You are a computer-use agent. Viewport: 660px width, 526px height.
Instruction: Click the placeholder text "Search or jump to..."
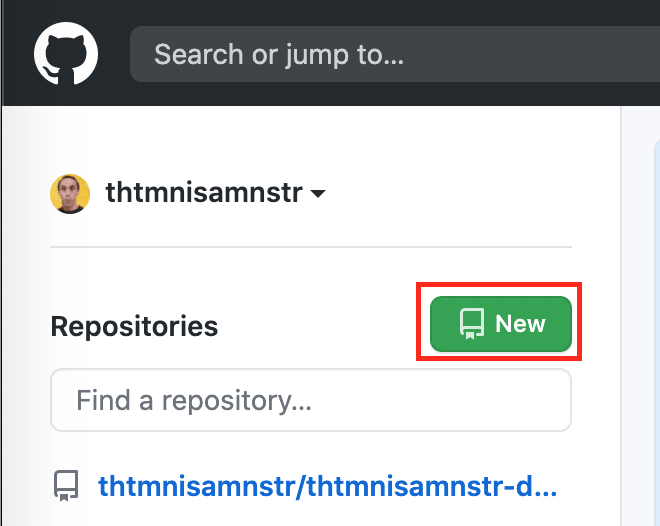279,54
